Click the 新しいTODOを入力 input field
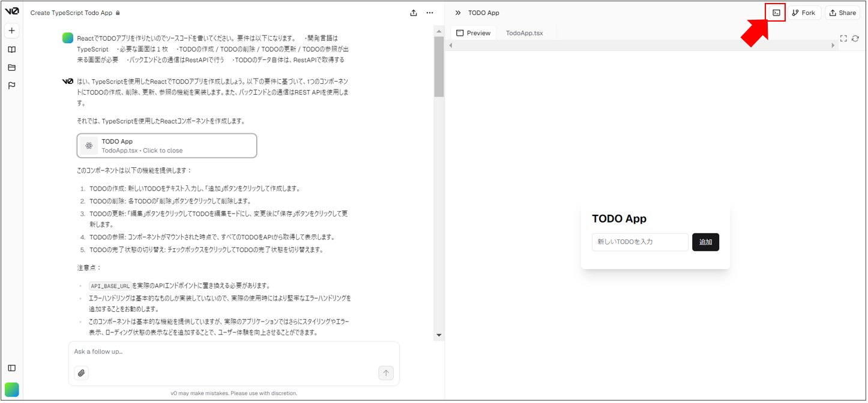 (x=640, y=242)
